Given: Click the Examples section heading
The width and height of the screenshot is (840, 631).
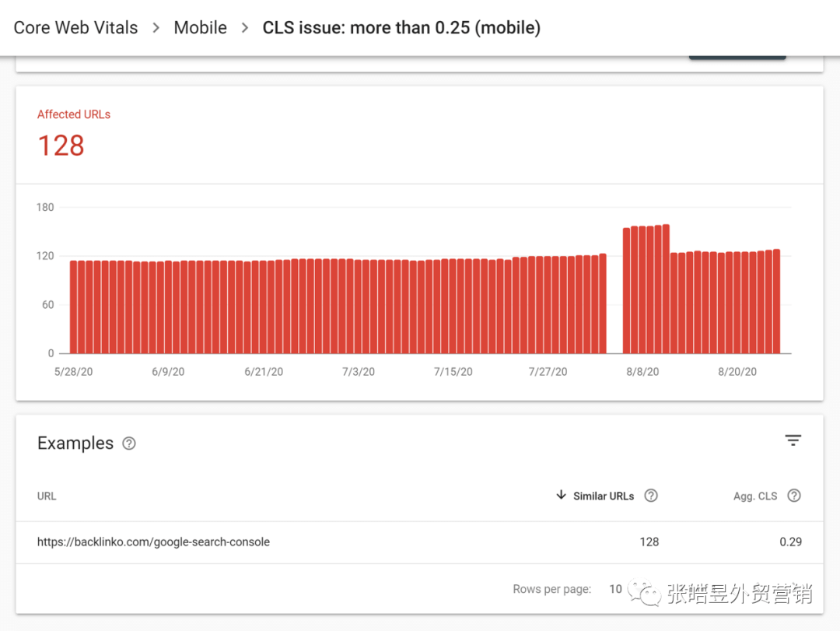Looking at the screenshot, I should (x=75, y=443).
